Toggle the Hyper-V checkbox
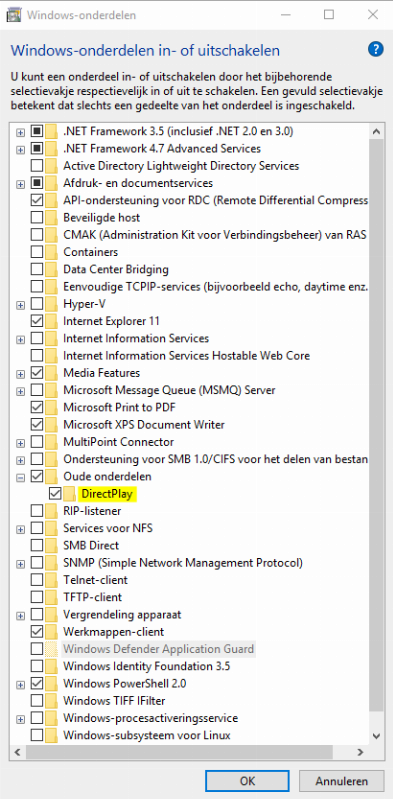This screenshot has height=799, width=393. [x=37, y=304]
